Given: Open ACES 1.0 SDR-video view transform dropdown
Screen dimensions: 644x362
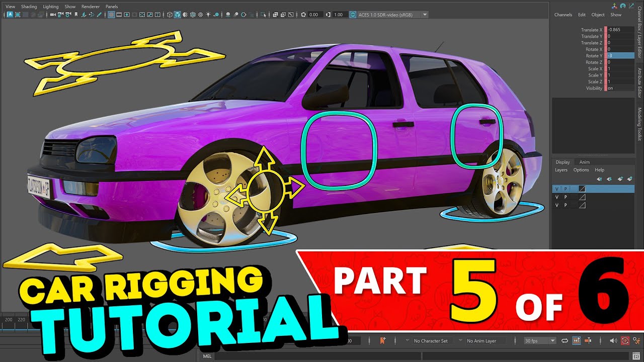Looking at the screenshot, I should [x=392, y=15].
